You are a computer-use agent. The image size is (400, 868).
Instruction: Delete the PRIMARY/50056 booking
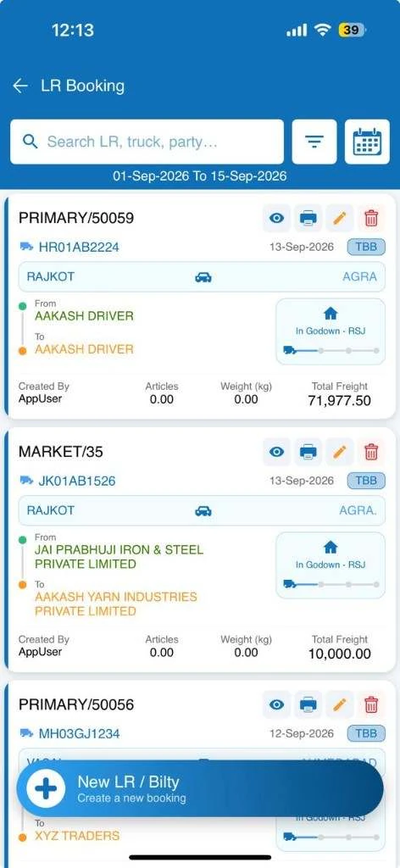[x=371, y=704]
